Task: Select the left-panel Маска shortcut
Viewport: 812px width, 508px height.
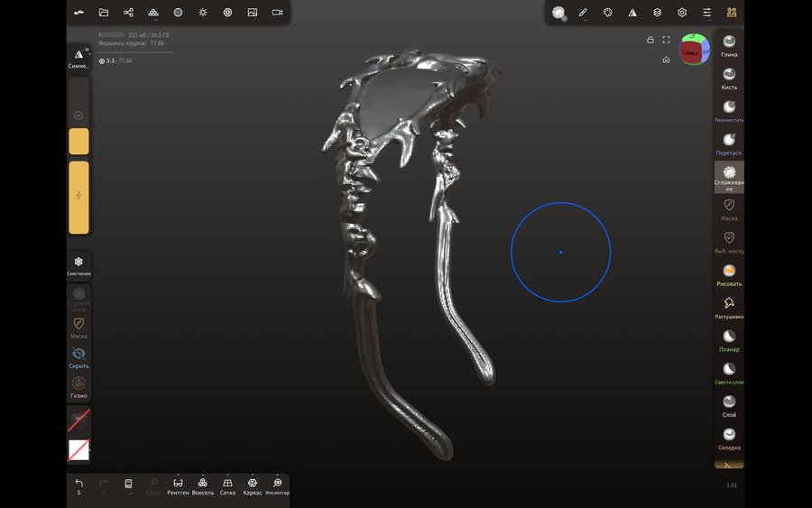Action: [x=78, y=328]
